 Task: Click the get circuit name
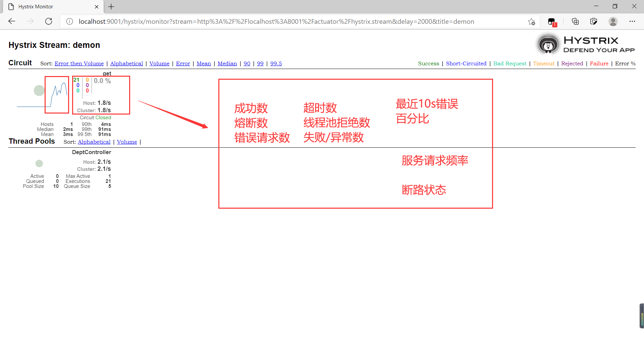tap(107, 73)
